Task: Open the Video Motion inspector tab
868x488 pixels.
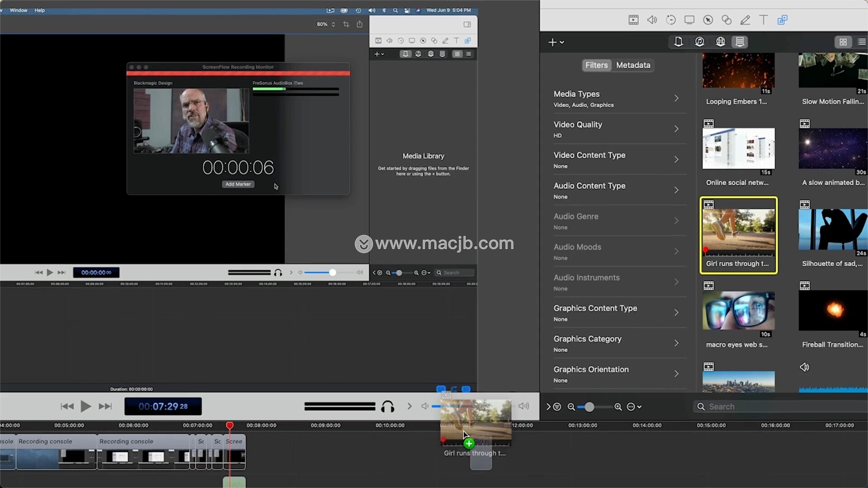Action: point(671,20)
